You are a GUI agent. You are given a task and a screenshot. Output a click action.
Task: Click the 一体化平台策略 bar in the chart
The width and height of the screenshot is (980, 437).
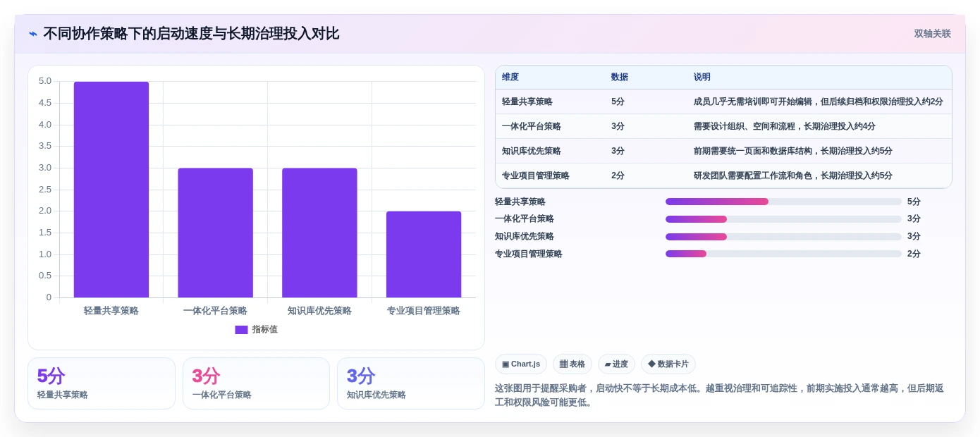(x=215, y=233)
